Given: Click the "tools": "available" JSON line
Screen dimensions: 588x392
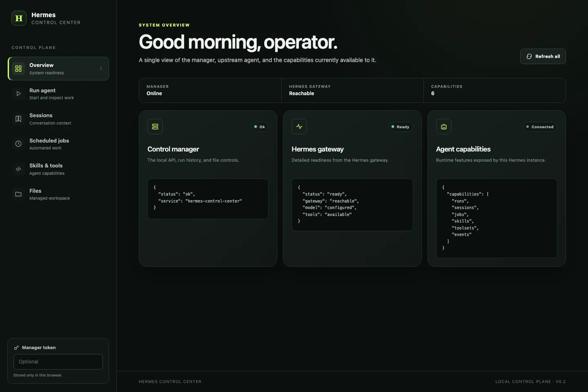Looking at the screenshot, I should pos(327,214).
